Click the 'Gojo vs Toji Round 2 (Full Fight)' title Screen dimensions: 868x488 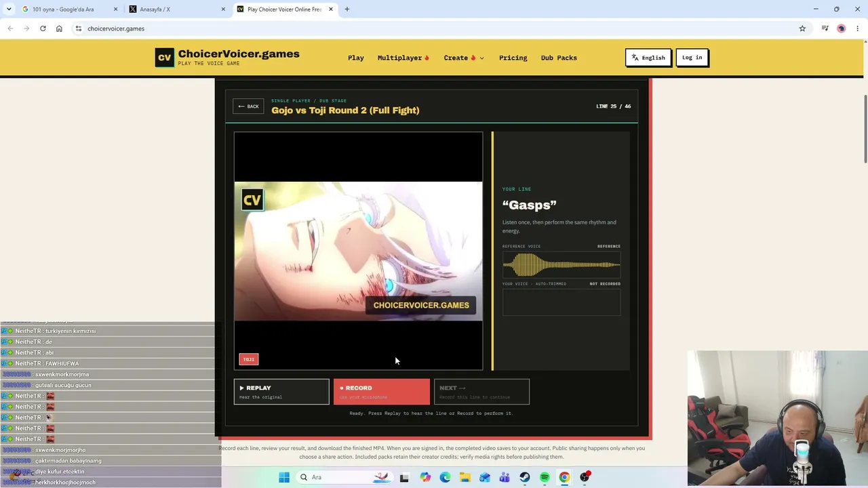point(345,110)
